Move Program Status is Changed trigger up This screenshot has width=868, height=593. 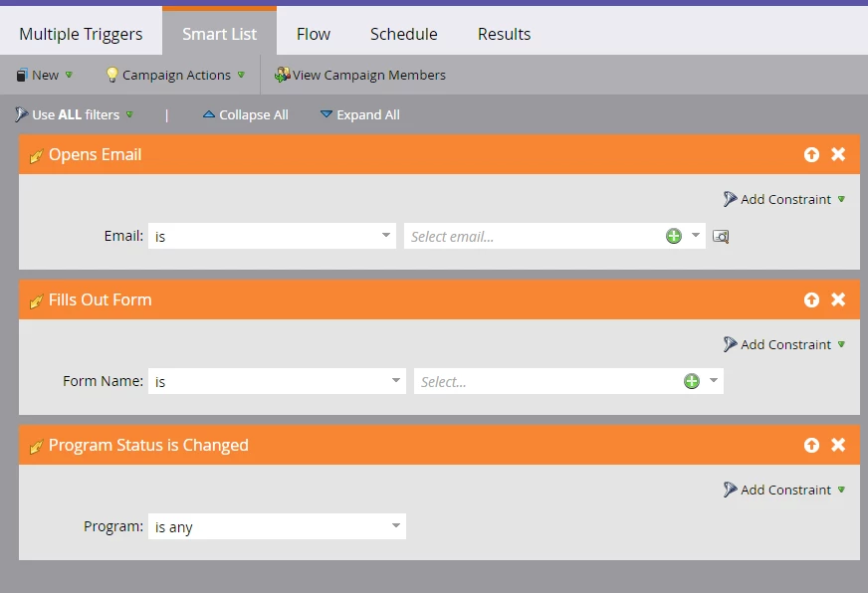tap(811, 445)
